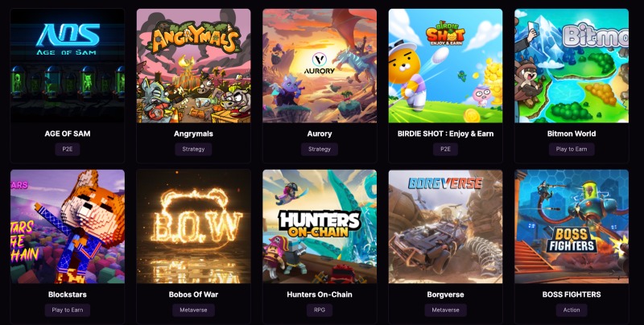
Task: Filter by Strategy tag under Angrymals
Action: click(x=193, y=149)
